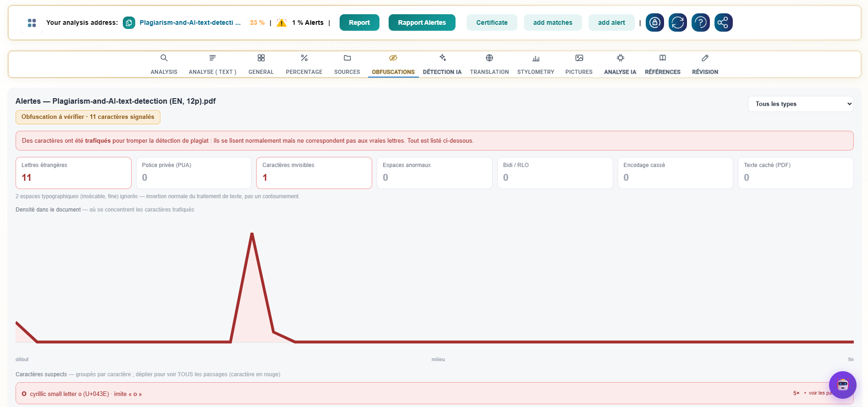Click the add alert button
Image resolution: width=868 pixels, height=407 pixels.
[x=611, y=22]
